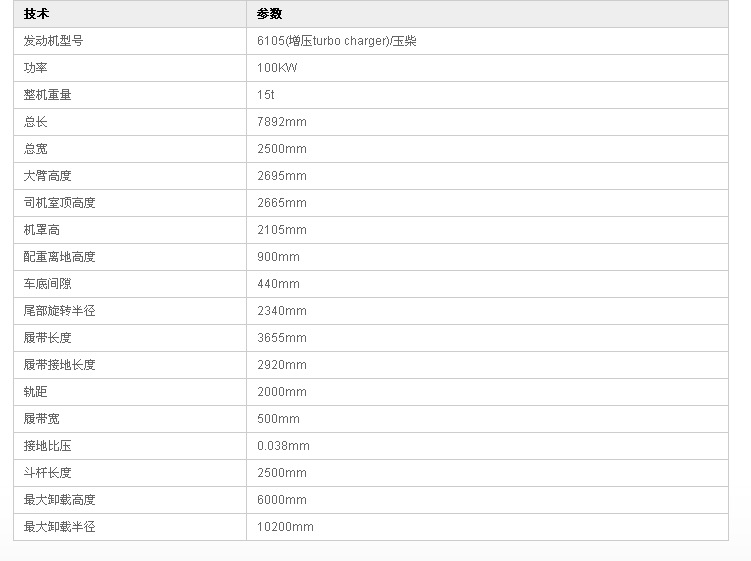Select the 轨距 row label
751x561 pixels.
pyautogui.click(x=35, y=392)
